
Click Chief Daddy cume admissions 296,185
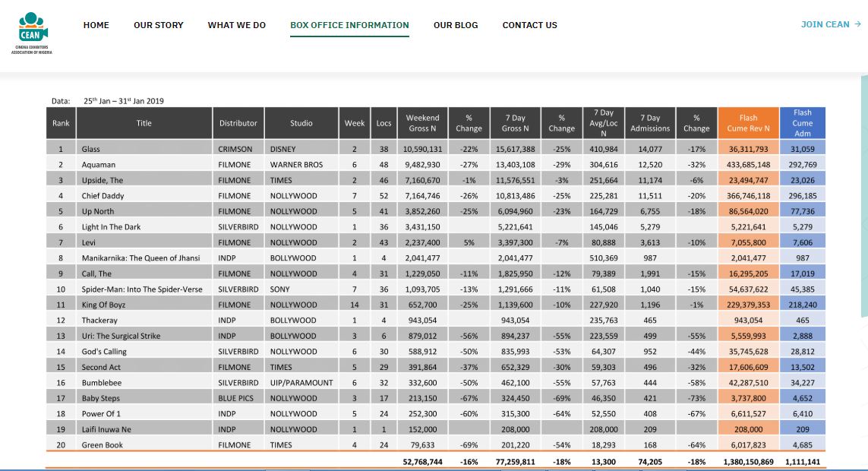802,195
